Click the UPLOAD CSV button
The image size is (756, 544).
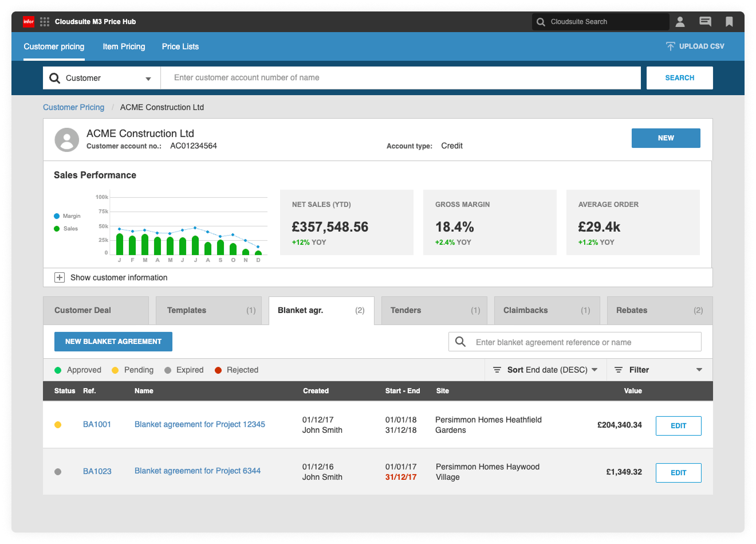click(x=695, y=46)
